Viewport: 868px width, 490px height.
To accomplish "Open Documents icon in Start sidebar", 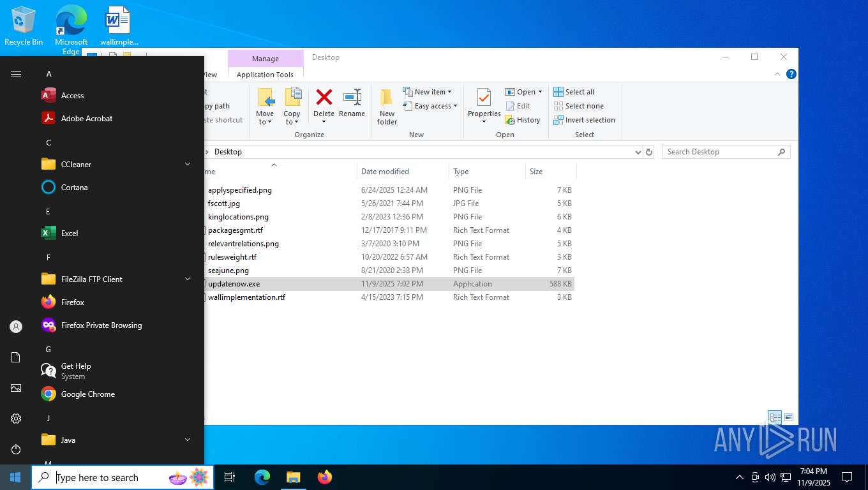I will [x=16, y=357].
